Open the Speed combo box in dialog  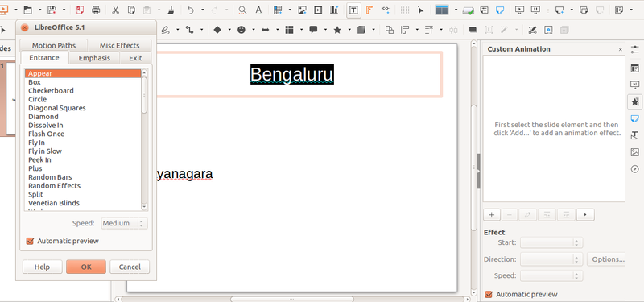124,223
